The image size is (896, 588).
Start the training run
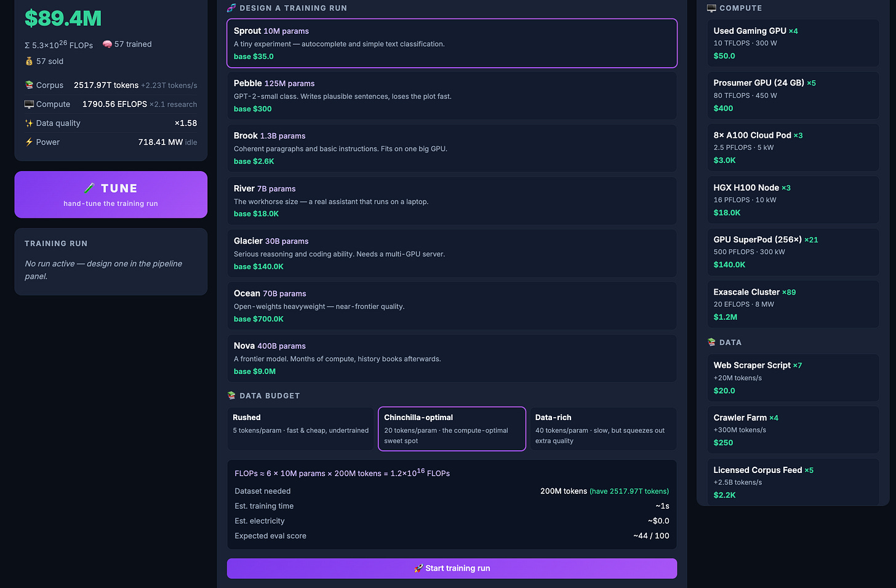[452, 568]
